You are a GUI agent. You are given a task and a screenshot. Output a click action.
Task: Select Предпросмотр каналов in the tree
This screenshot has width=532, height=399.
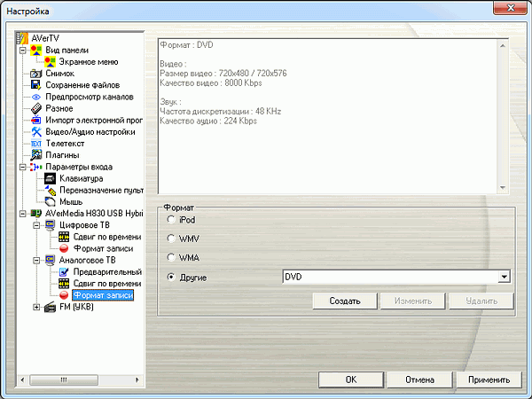point(90,97)
